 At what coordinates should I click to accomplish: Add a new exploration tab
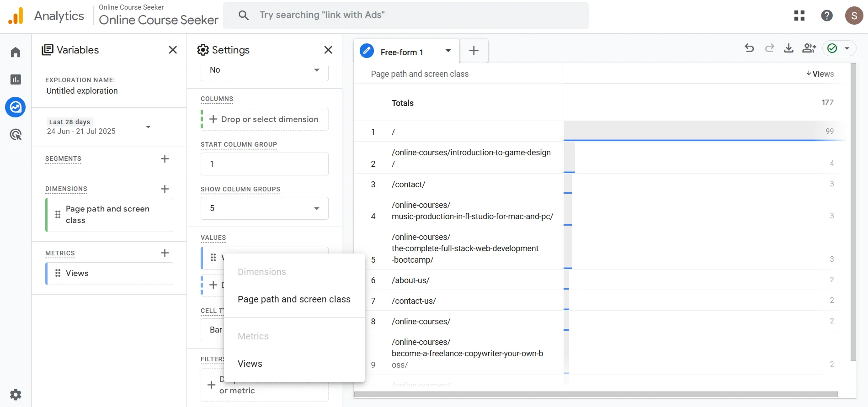[474, 51]
